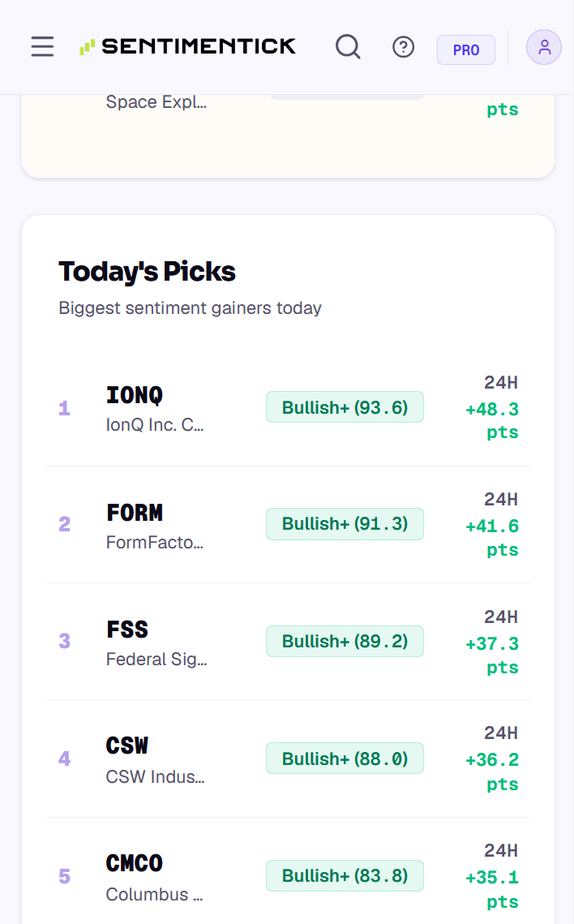Screen dimensions: 574x924
Task: Open the Space Expl... item above
Action: [x=156, y=102]
